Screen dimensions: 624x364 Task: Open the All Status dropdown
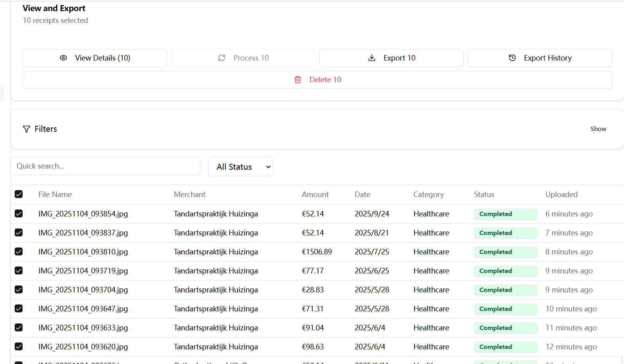(240, 167)
